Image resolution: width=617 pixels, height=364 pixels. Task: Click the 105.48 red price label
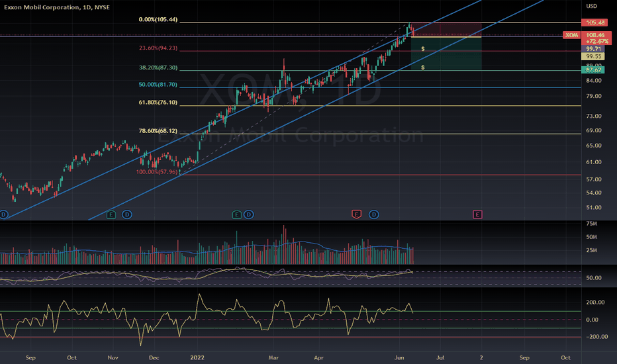(594, 23)
